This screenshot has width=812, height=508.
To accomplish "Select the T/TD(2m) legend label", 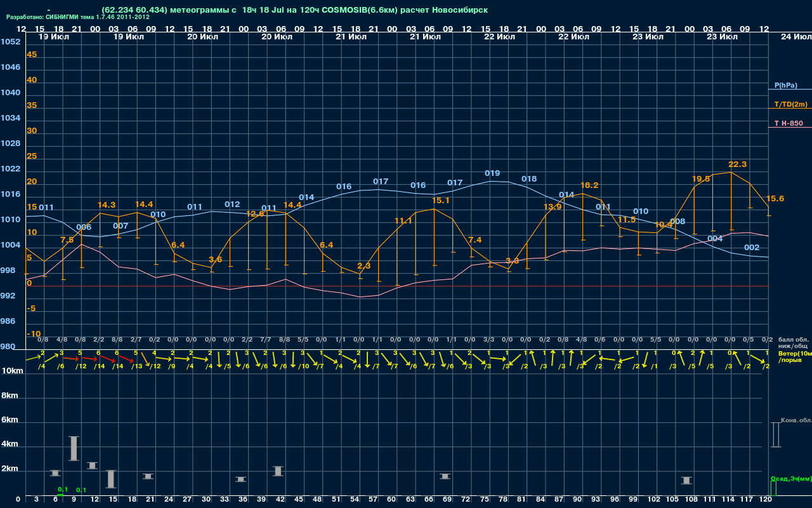I will pyautogui.click(x=790, y=104).
